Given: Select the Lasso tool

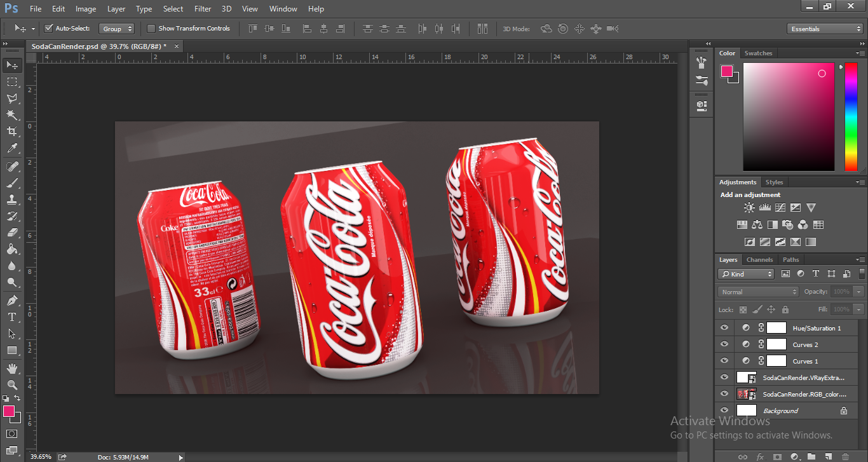Looking at the screenshot, I should pyautogui.click(x=12, y=99).
